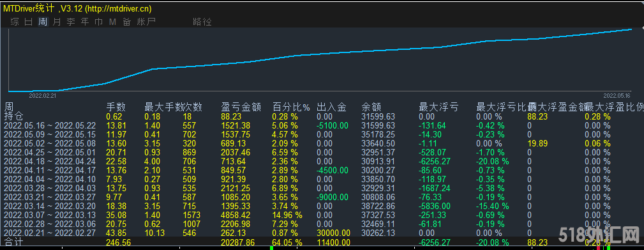Select week 2022.05.16 ~ 2022.05.22

point(50,125)
